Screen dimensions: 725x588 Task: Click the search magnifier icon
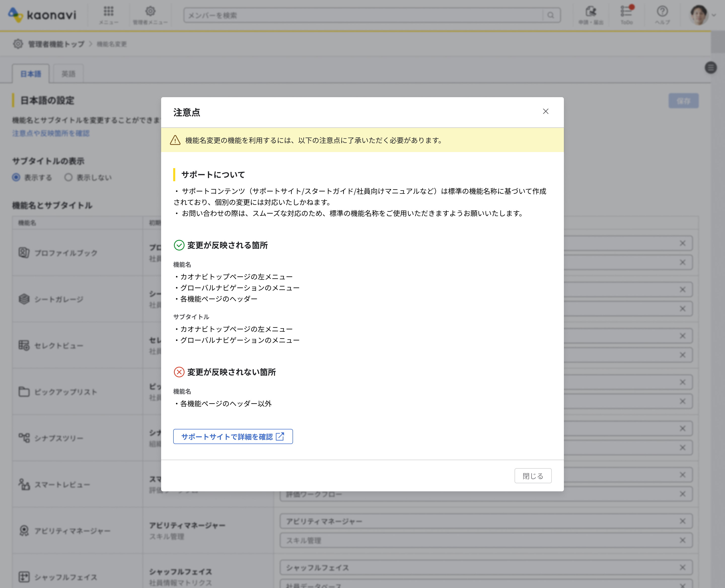[551, 15]
